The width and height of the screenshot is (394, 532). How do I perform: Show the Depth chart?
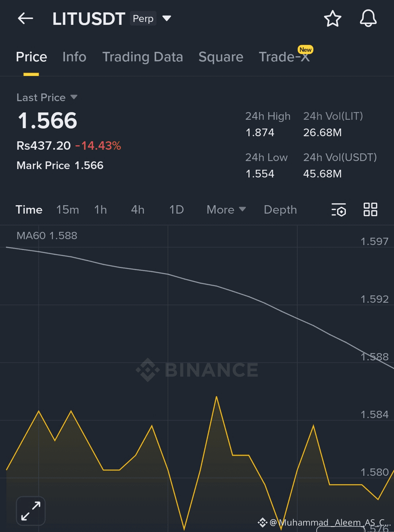[x=280, y=210]
